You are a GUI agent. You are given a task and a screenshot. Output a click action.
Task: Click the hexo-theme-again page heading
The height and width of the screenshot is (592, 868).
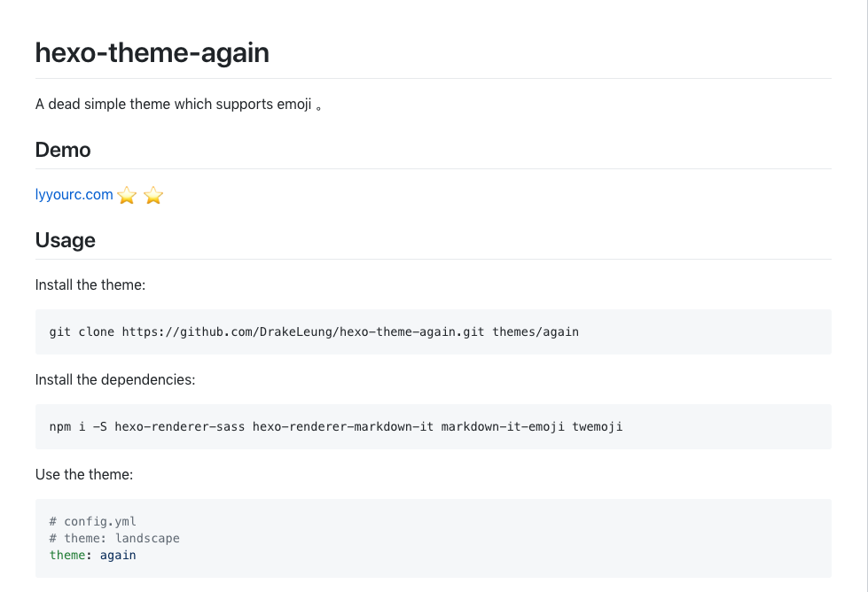point(152,53)
